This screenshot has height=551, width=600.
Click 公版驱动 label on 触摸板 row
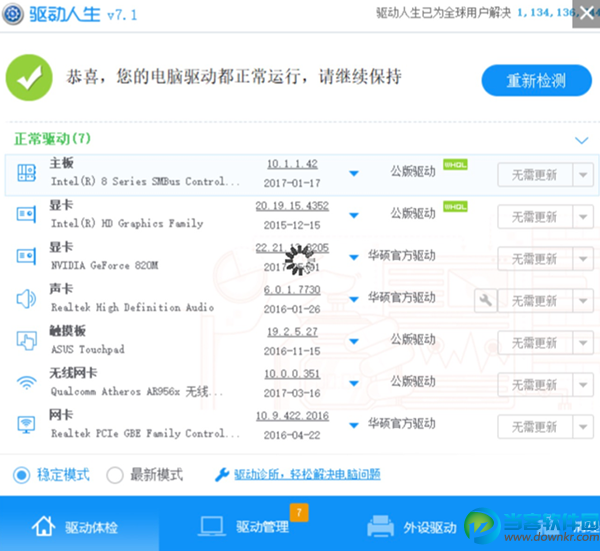click(413, 339)
